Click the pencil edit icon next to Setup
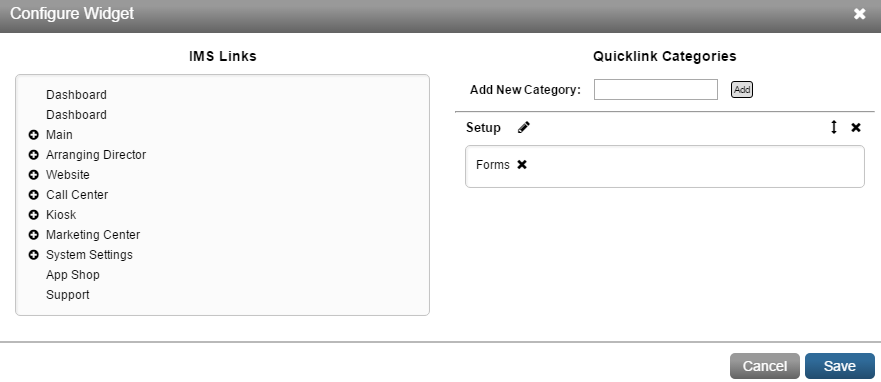 click(x=524, y=128)
